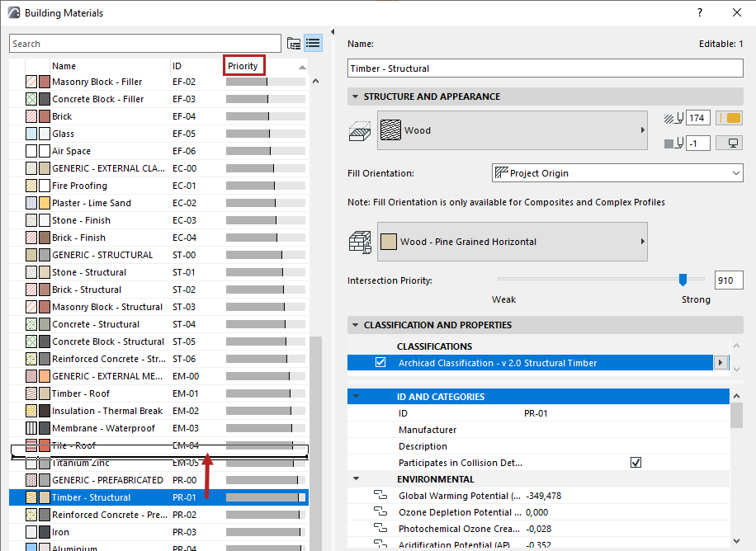The width and height of the screenshot is (756, 551).
Task: Collapse CLASSIFICATION AND PROPERTIES section
Action: [x=356, y=325]
